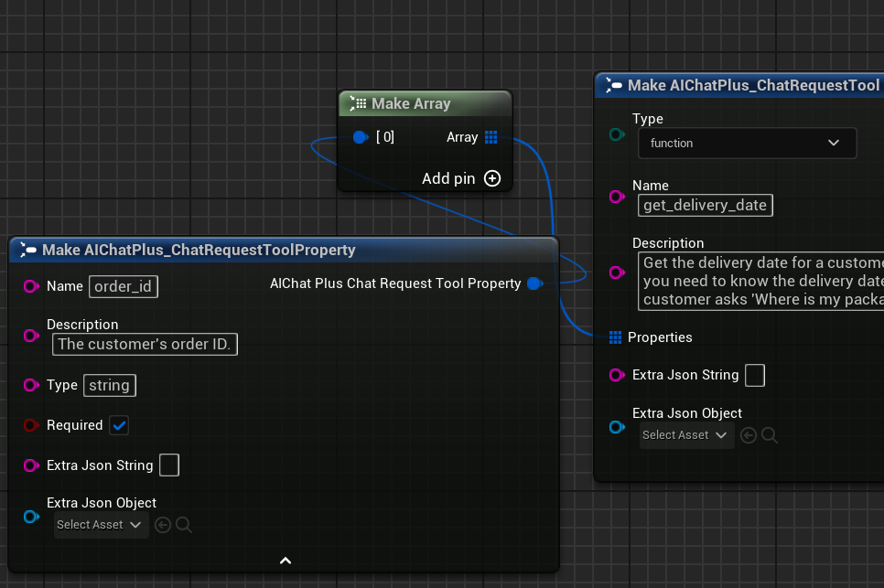Uncheck the Required checkbox on the property node
This screenshot has width=884, height=588.
pyautogui.click(x=119, y=424)
